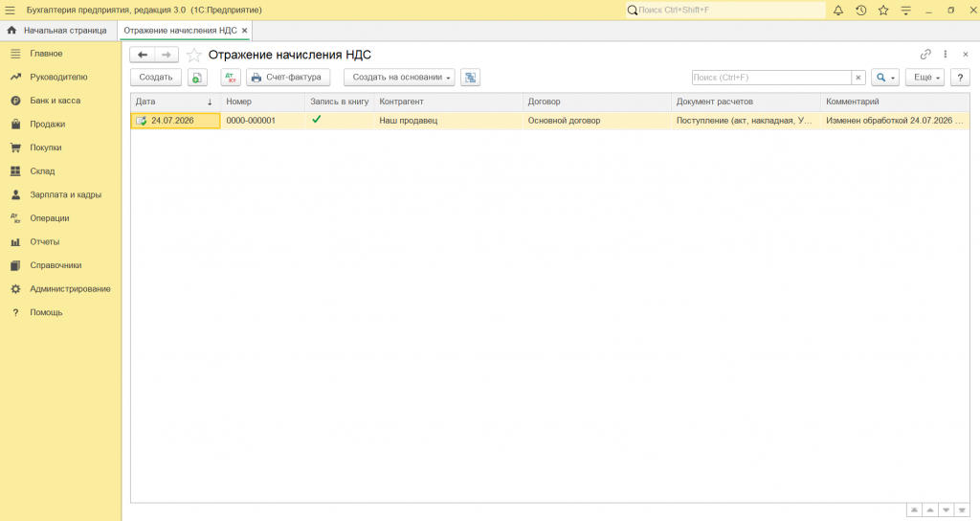
Task: Sort by Запись в книгу header
Action: (340, 102)
